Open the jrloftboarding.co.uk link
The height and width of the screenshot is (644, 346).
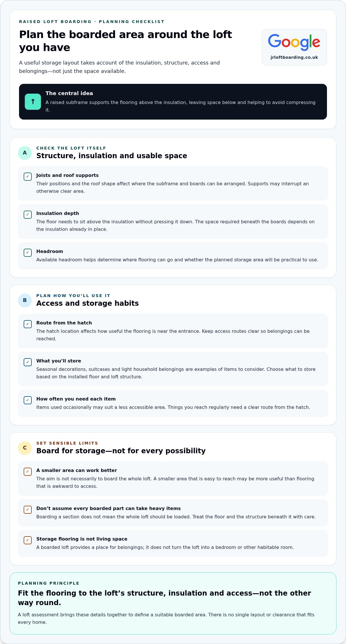pos(294,57)
